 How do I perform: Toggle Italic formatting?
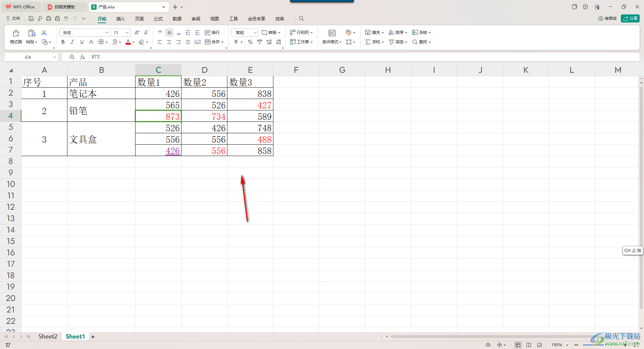[x=72, y=42]
